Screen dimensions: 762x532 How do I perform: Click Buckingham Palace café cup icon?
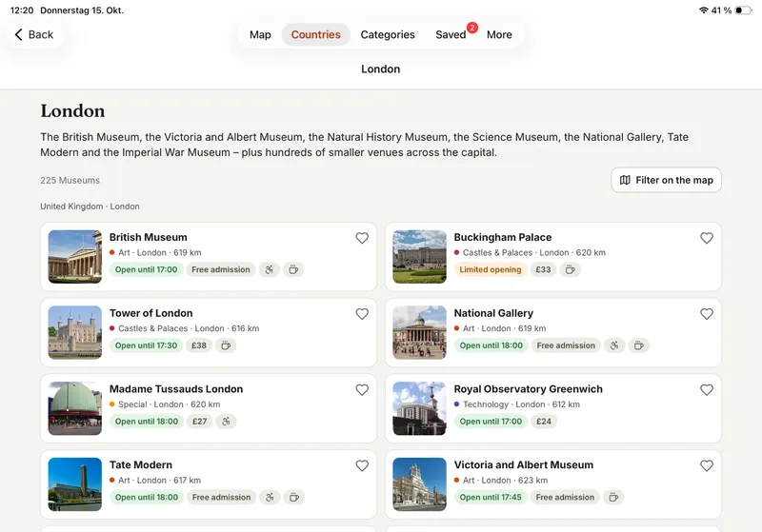(x=570, y=269)
